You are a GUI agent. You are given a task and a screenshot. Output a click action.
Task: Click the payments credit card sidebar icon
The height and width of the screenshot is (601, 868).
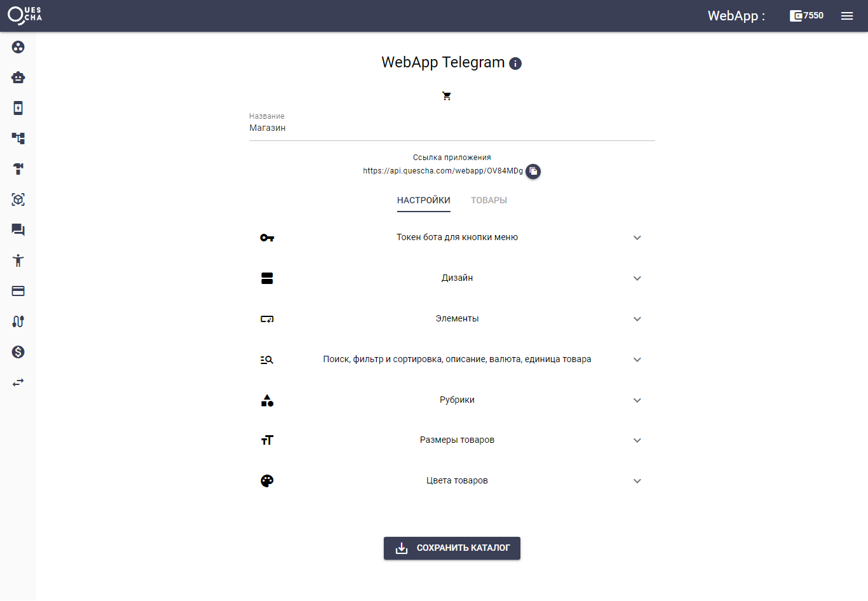click(18, 290)
